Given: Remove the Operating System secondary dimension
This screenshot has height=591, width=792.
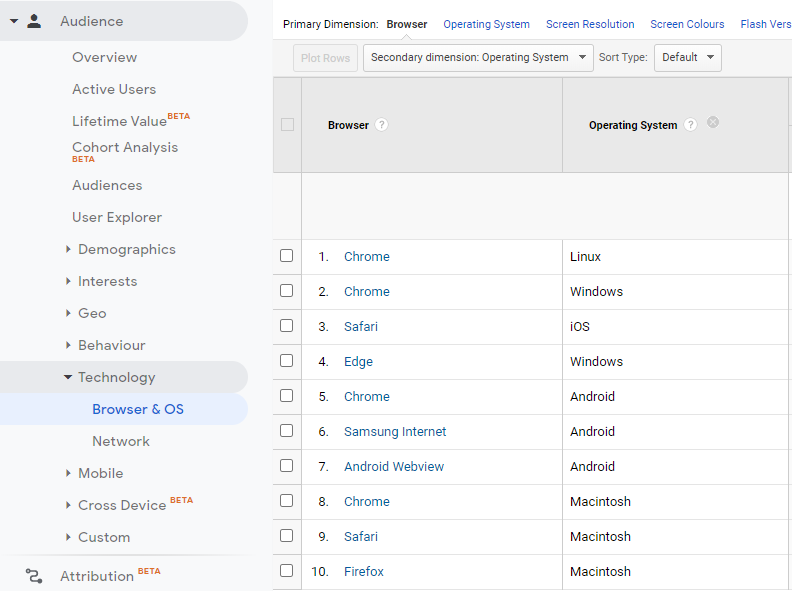Looking at the screenshot, I should [713, 122].
